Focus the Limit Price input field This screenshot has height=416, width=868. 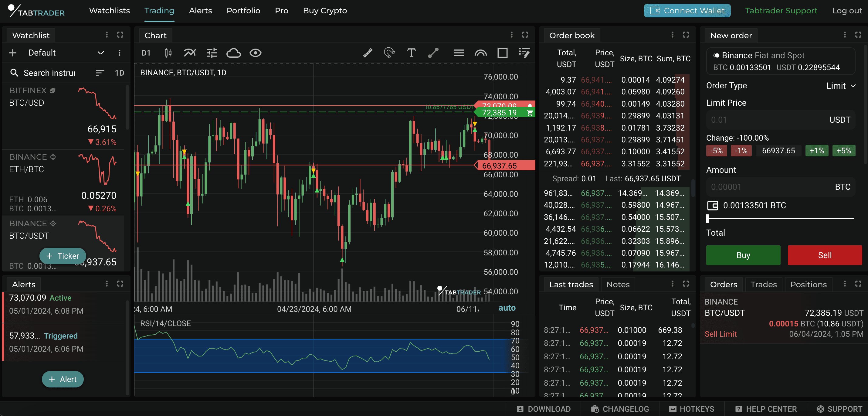click(x=780, y=120)
